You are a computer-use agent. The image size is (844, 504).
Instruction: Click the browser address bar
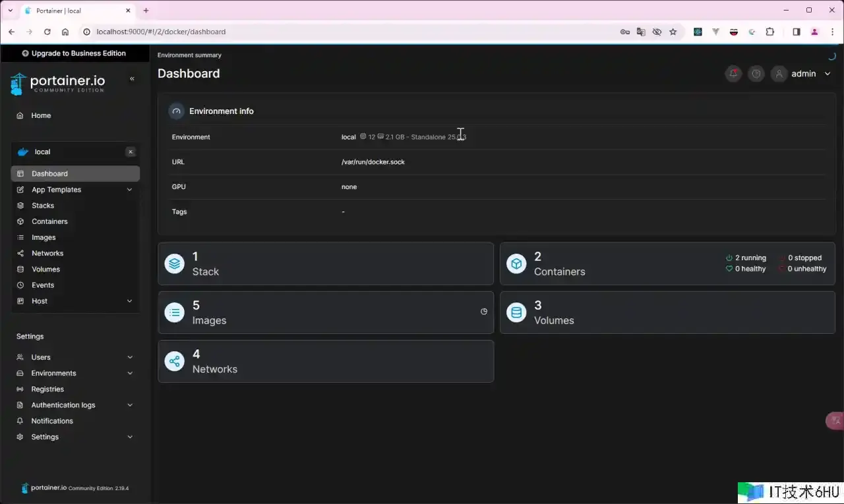tap(330, 32)
